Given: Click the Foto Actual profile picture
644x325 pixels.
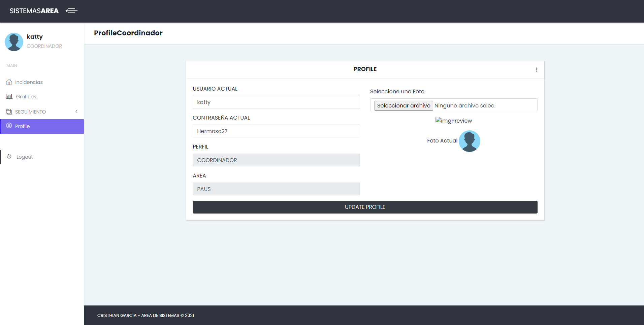Looking at the screenshot, I should coord(469,141).
